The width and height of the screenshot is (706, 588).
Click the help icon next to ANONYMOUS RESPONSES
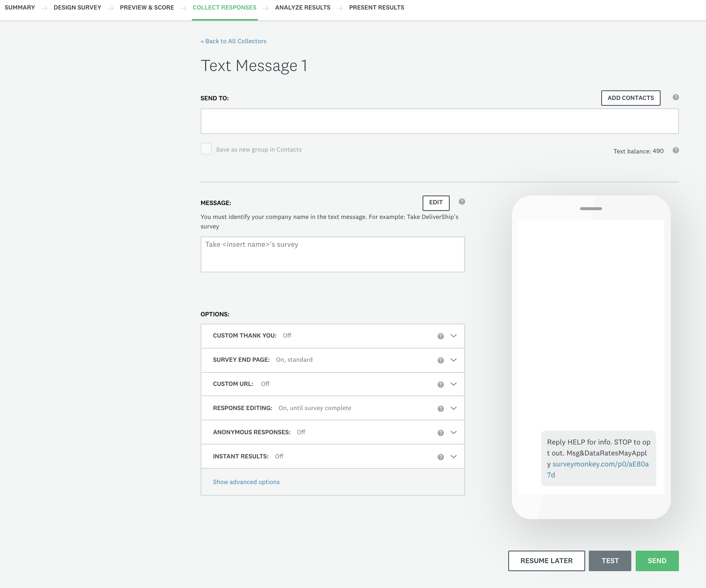point(441,432)
